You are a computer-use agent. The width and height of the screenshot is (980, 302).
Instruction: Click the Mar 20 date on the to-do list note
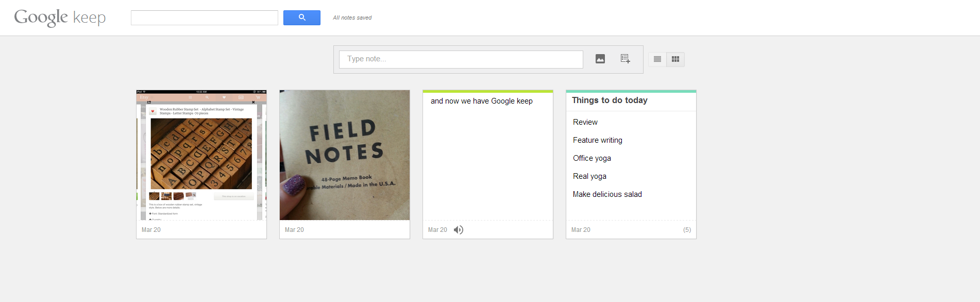(581, 230)
